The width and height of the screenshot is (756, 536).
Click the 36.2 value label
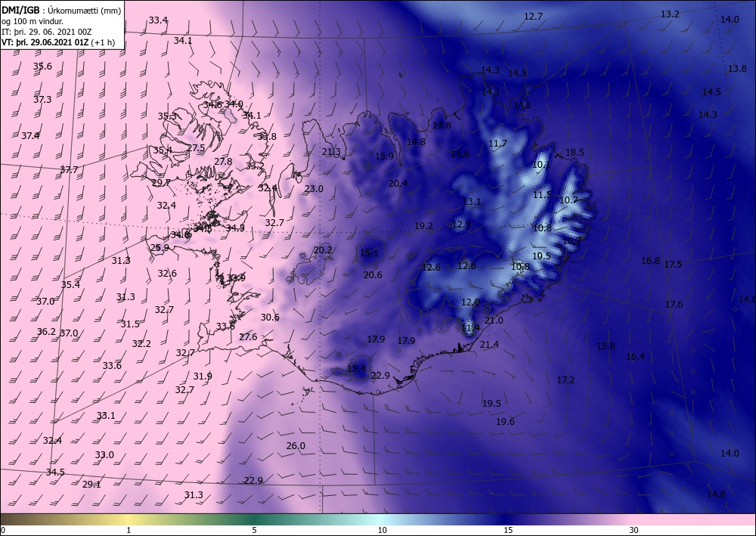(46, 332)
